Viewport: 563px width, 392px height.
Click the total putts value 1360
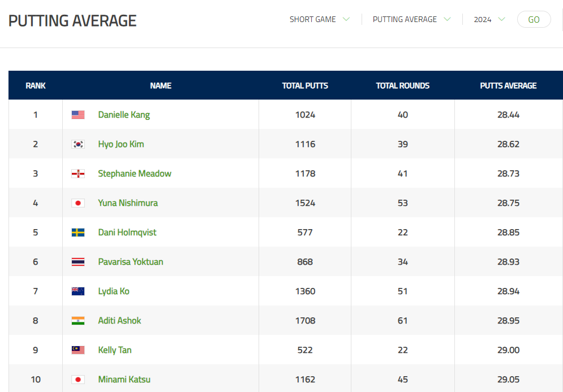(x=305, y=291)
